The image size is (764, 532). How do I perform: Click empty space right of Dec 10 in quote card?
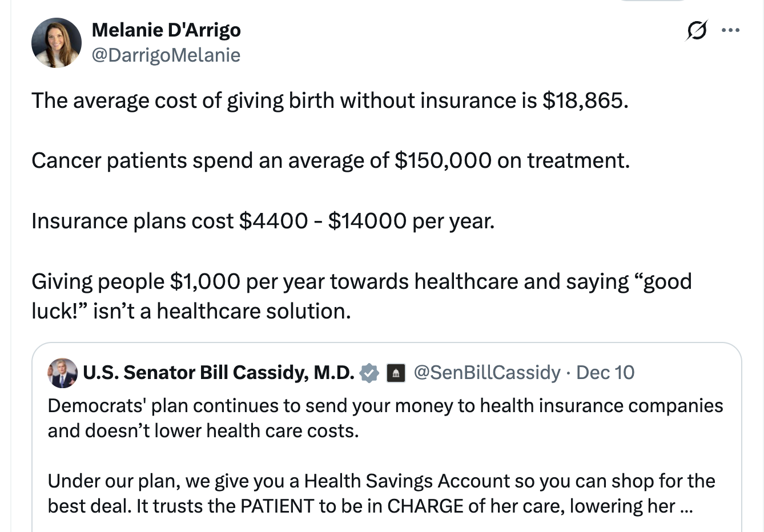pos(685,372)
